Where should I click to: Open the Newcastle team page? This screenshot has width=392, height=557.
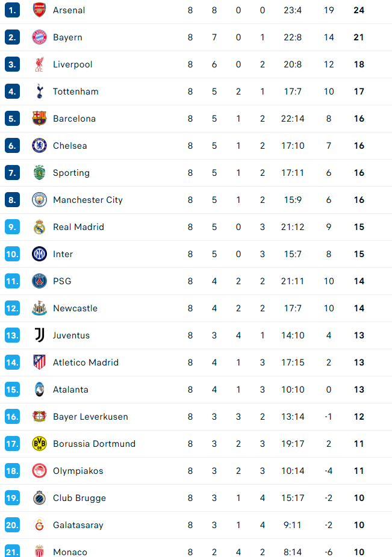coord(75,308)
